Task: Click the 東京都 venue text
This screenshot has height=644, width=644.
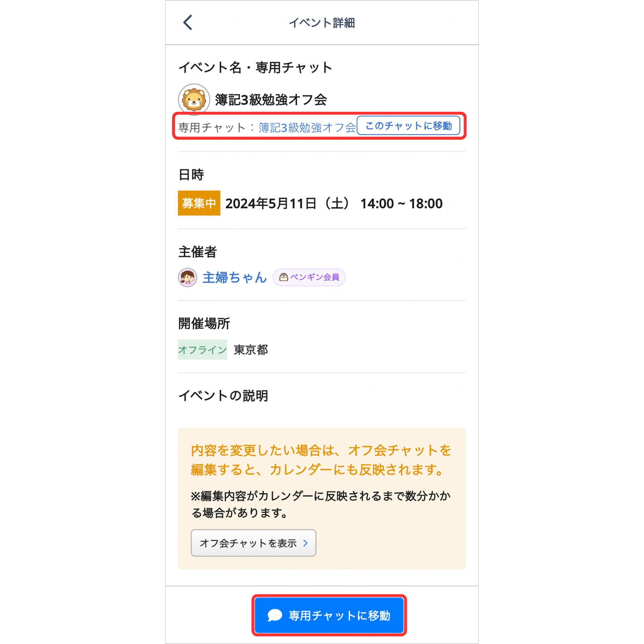Action: tap(251, 350)
